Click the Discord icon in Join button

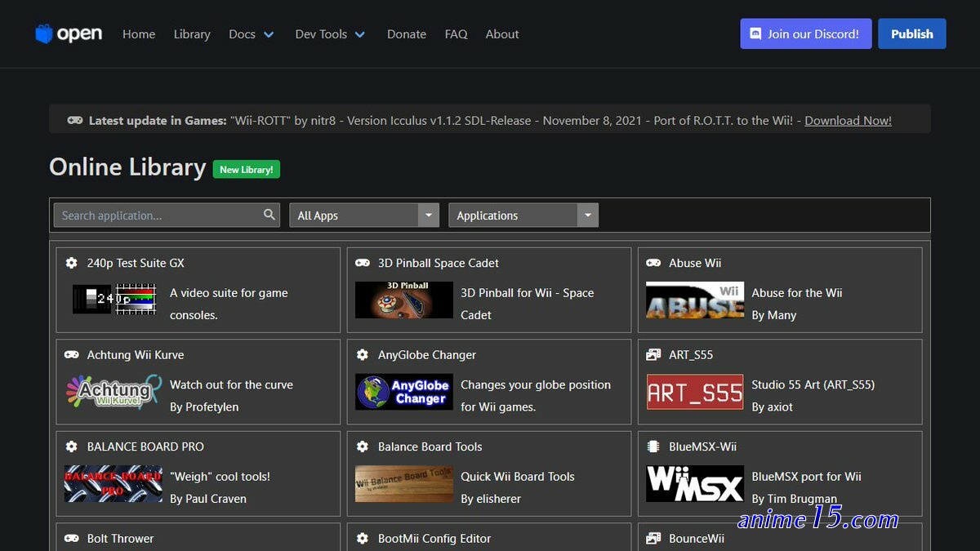point(755,34)
